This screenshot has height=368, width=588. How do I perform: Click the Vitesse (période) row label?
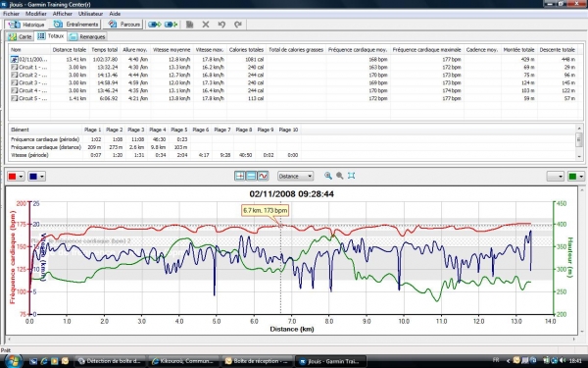(29, 155)
